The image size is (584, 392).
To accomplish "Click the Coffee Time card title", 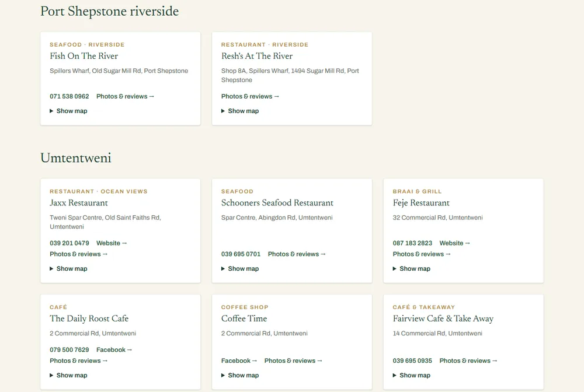I will point(244,318).
